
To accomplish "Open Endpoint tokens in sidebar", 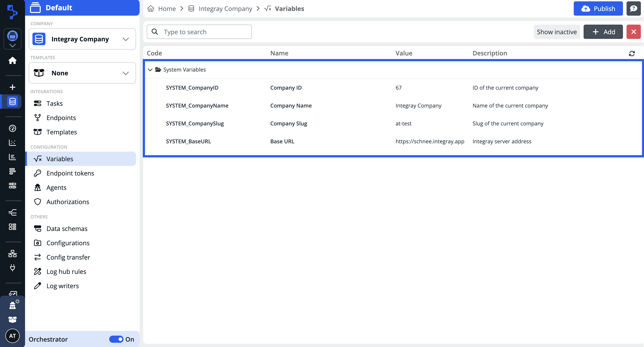I will point(70,173).
